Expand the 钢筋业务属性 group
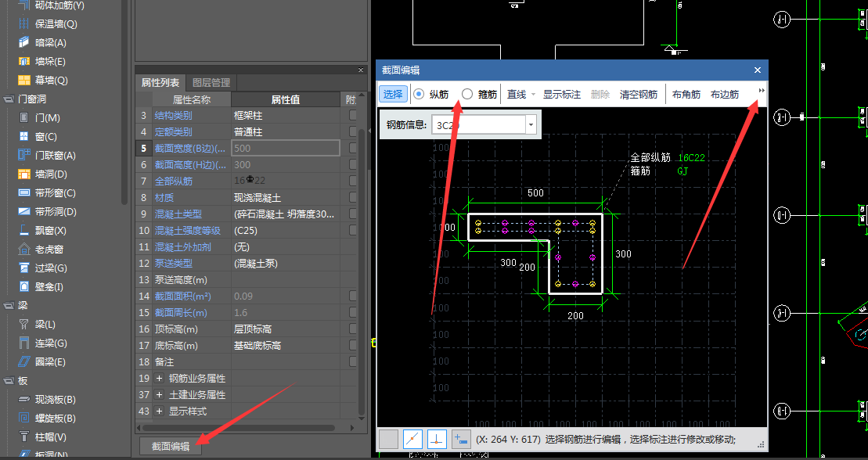This screenshot has width=868, height=460. coord(160,379)
